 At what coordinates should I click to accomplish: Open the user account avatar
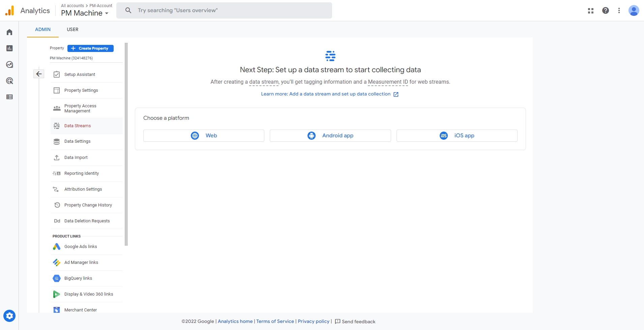[634, 10]
